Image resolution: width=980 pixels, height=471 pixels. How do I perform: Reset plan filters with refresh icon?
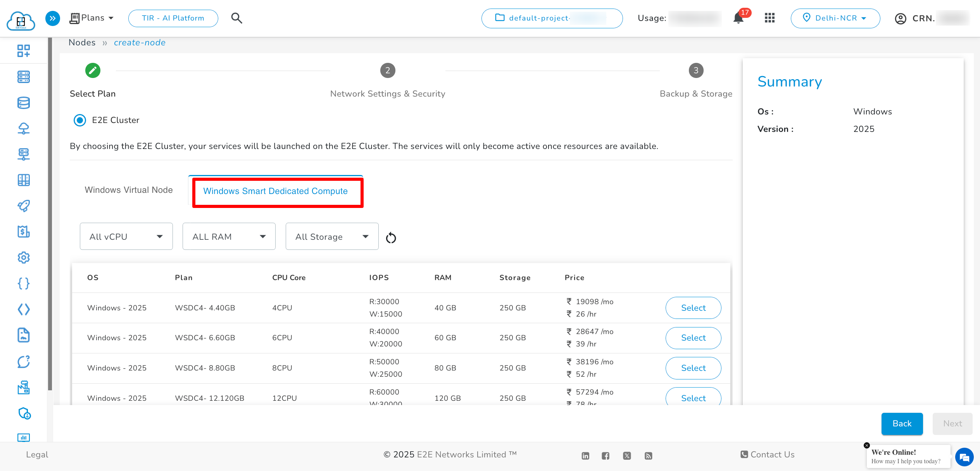(x=391, y=238)
